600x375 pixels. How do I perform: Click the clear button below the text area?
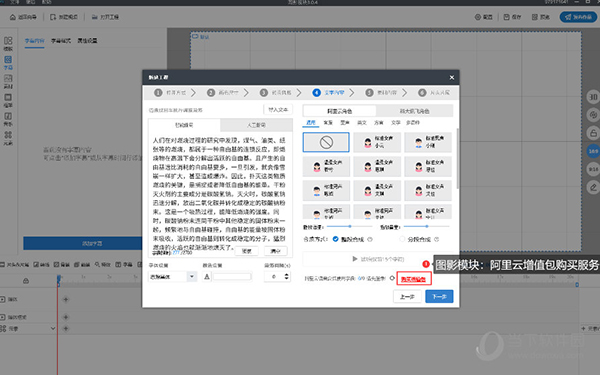[x=276, y=251]
